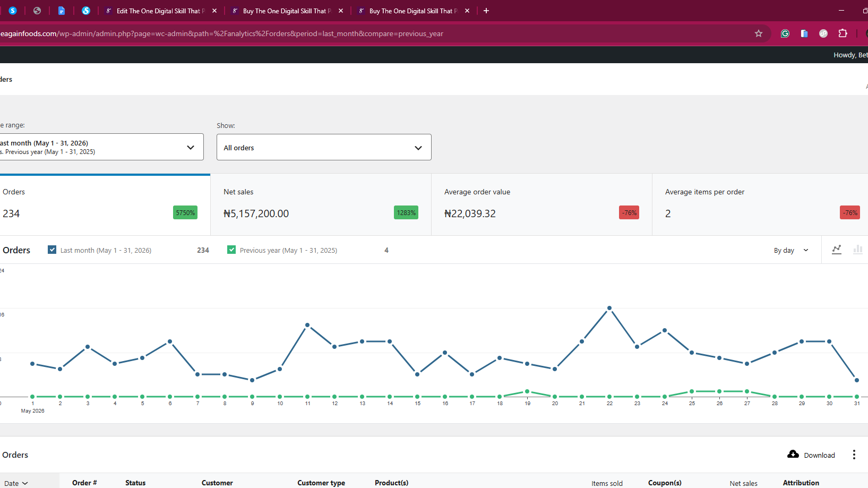Image resolution: width=868 pixels, height=488 pixels.
Task: Click the URL address bar
Action: pyautogui.click(x=372, y=33)
